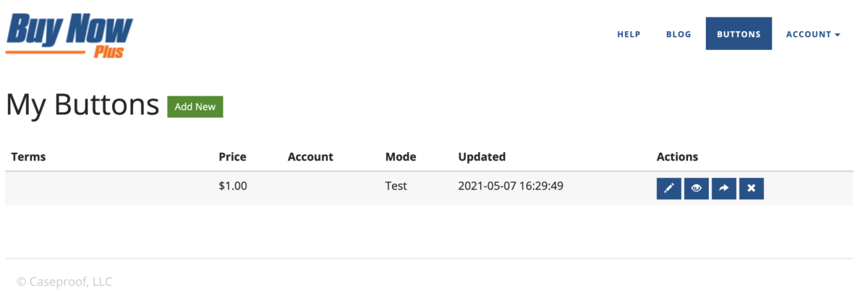Screen dimensions: 868x294
Task: Click the green Add New button
Action: 195,106
